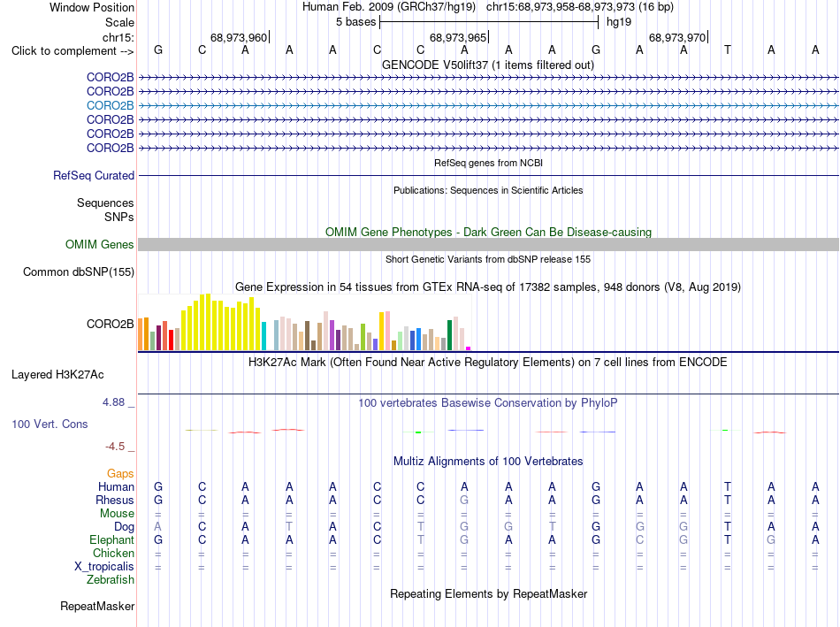Select the Mouse species row label
840x627 pixels.
click(x=117, y=514)
